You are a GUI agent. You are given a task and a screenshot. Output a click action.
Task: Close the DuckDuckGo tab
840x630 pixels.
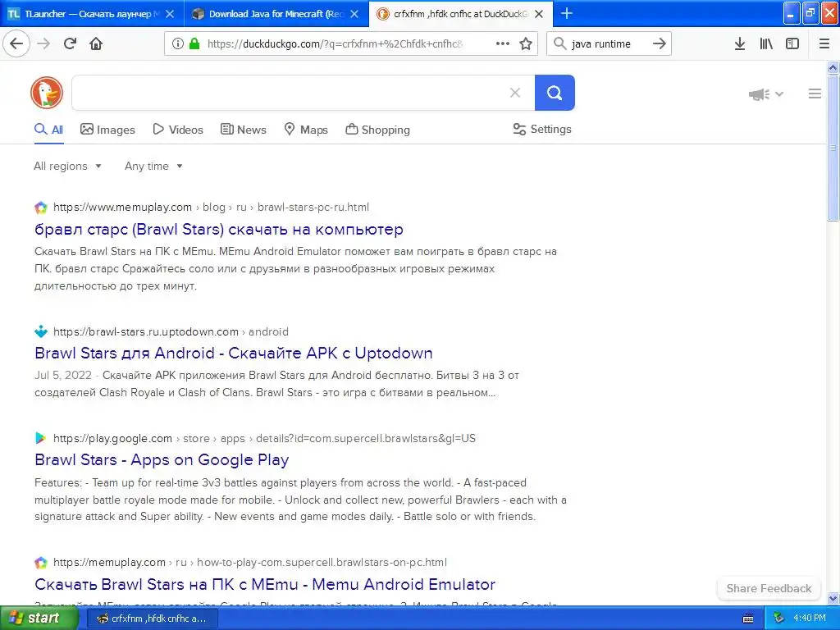(x=539, y=14)
